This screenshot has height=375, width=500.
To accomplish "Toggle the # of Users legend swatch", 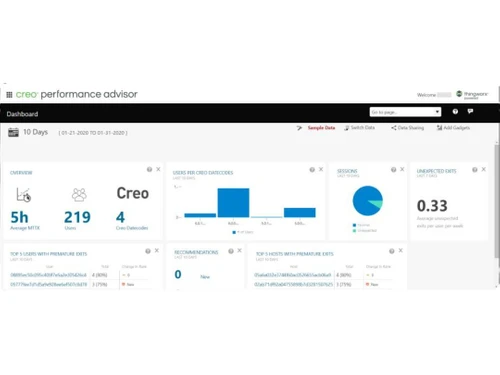I will (234, 232).
